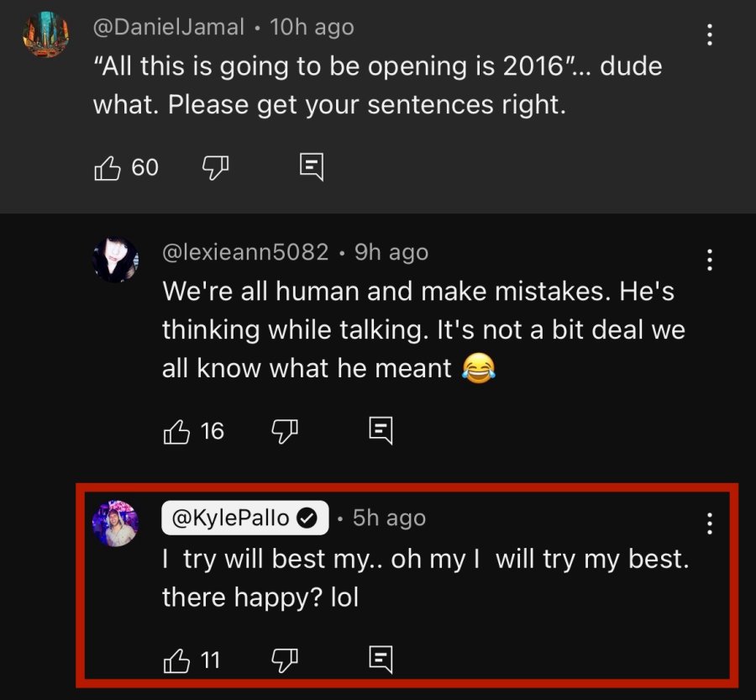Dislike DanielJamal's comment
Image resolution: width=756 pixels, height=700 pixels.
(215, 168)
